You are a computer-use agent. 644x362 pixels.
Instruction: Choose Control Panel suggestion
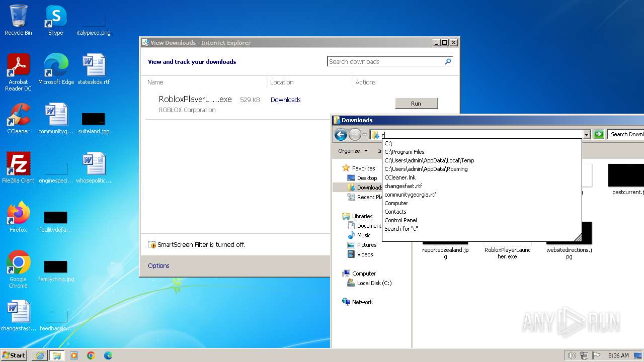click(x=481, y=220)
